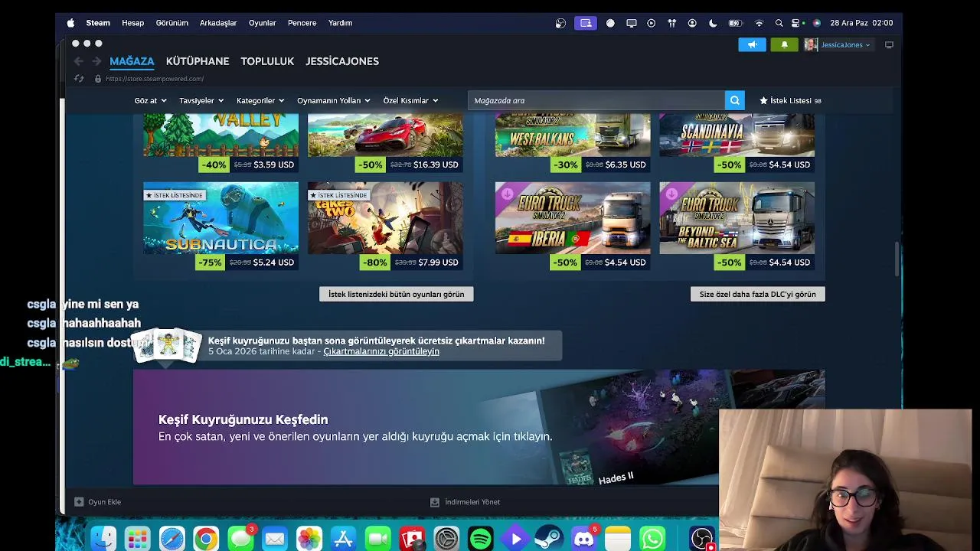Viewport: 980px width, 551px height.
Task: Open Control Center from the menu bar
Action: [x=797, y=23]
